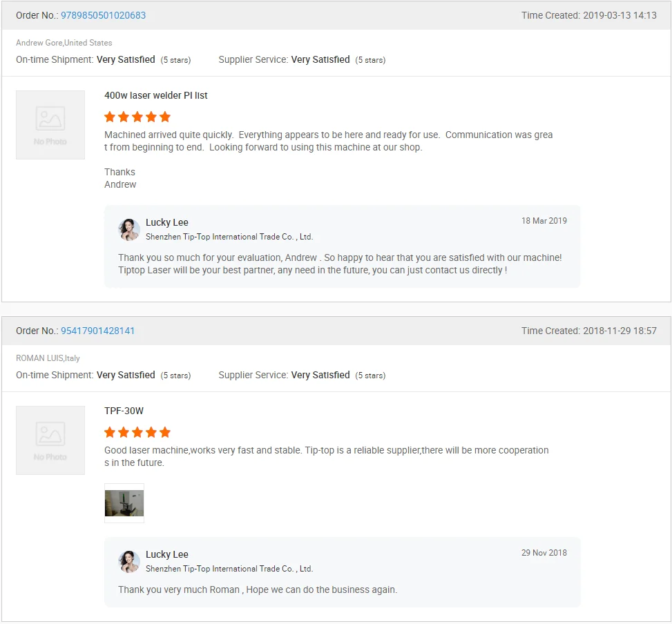The height and width of the screenshot is (624, 672).
Task: Click the 18 Mar 2019 reply date
Action: tap(544, 221)
